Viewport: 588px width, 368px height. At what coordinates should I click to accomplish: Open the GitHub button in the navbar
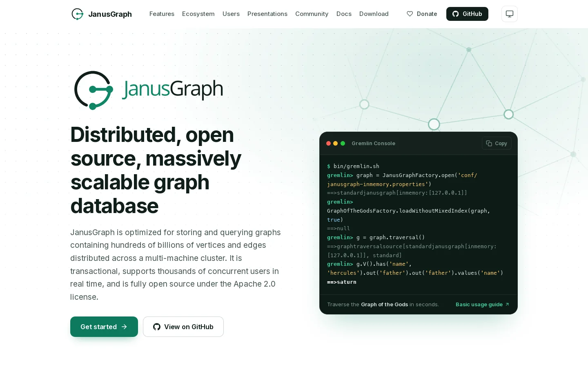pos(467,14)
